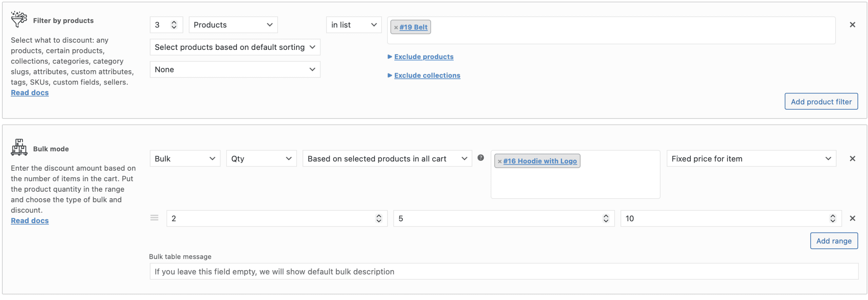Viewport: 868px width, 300px height.
Task: Remove the product filter block
Action: pyautogui.click(x=852, y=24)
